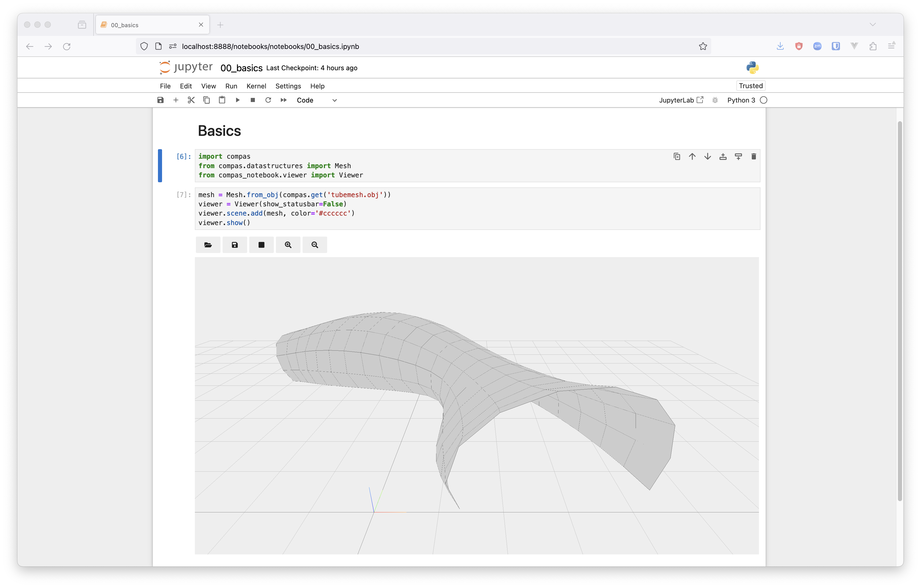Interrupt the kernel with stop icon
Viewport: 921px width, 588px height.
tap(253, 100)
